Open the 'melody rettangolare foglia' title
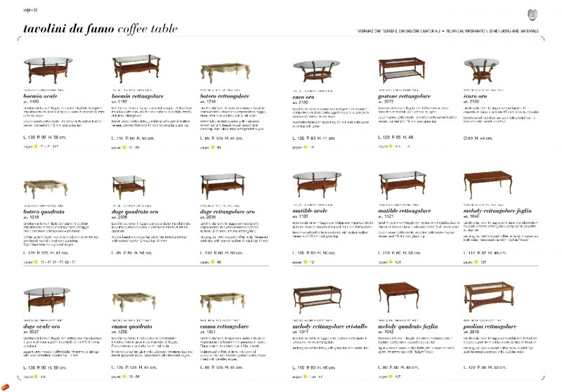Viewport: 562px width, 392px height. click(x=497, y=211)
